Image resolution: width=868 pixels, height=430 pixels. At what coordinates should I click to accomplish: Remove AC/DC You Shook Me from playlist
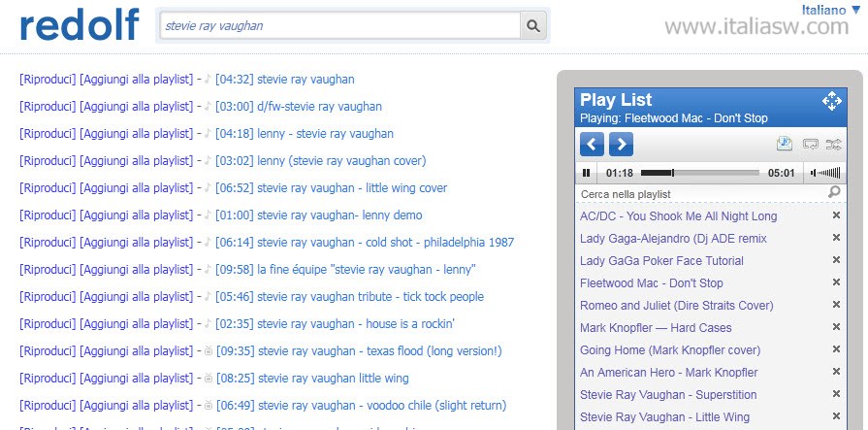pos(836,215)
